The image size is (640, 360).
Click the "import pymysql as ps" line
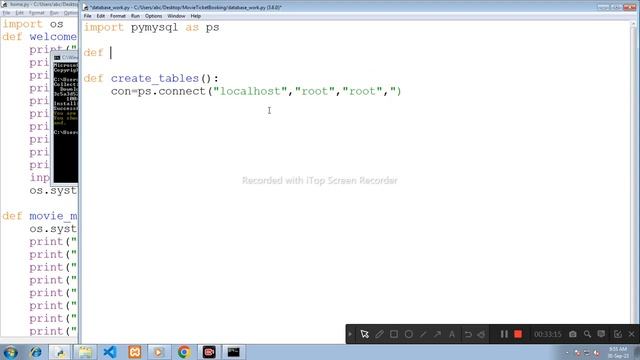151,27
